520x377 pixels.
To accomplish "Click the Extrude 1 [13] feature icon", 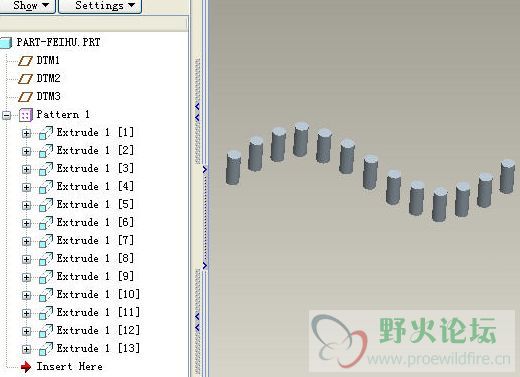I will pyautogui.click(x=46, y=349).
